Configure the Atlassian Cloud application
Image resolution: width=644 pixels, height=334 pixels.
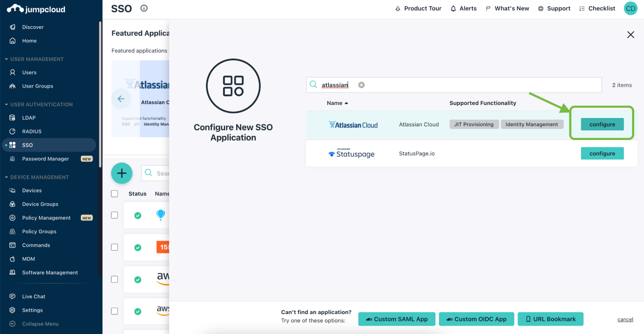point(602,124)
